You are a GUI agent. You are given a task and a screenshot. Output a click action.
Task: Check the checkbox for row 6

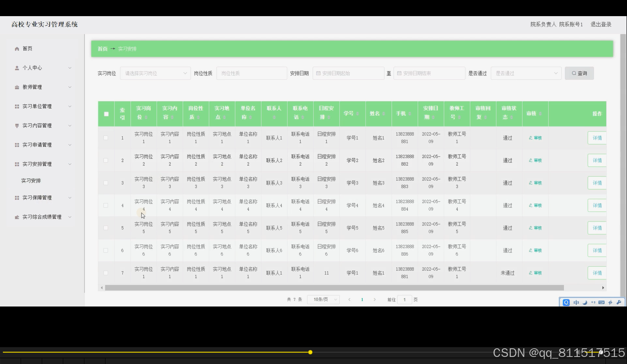[x=106, y=251]
